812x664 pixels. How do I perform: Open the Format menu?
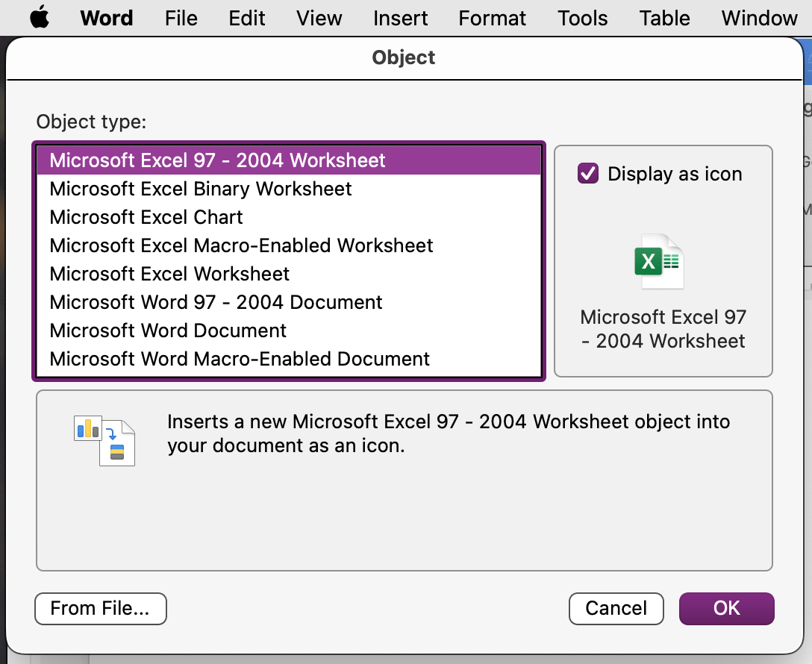click(492, 18)
